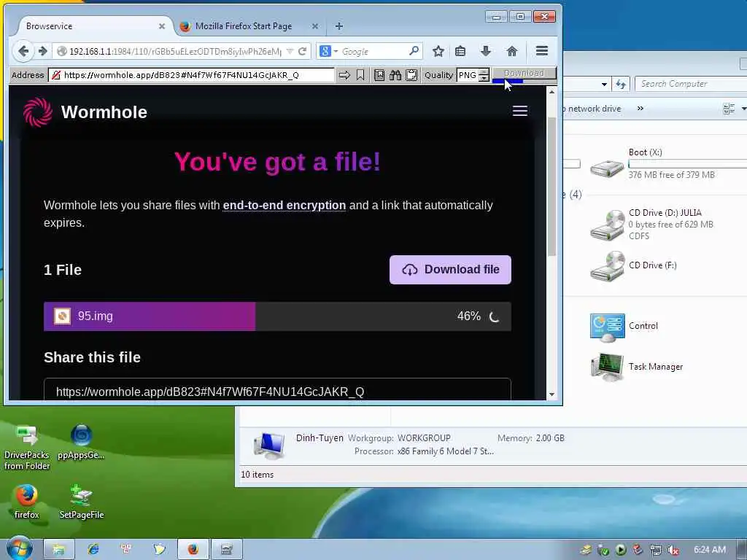Open Internet Explorer from taskbar
This screenshot has height=560, width=747.
pos(93,549)
